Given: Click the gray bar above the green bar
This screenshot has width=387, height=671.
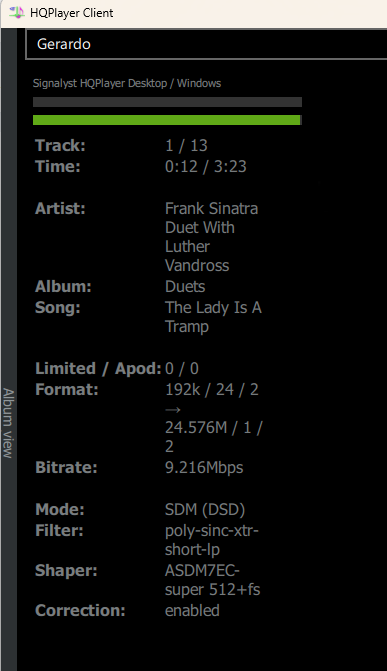Looking at the screenshot, I should 167,102.
